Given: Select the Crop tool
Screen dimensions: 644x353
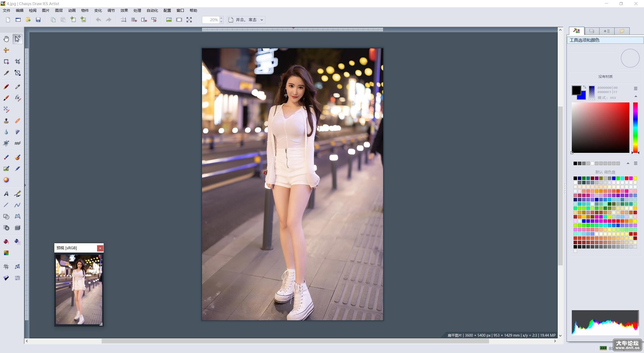Looking at the screenshot, I should pos(17,61).
